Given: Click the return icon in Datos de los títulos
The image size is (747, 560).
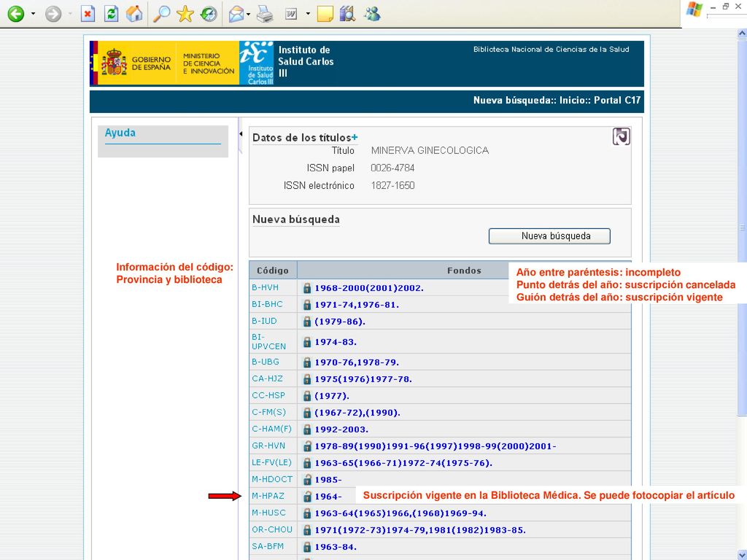Looking at the screenshot, I should pyautogui.click(x=622, y=136).
